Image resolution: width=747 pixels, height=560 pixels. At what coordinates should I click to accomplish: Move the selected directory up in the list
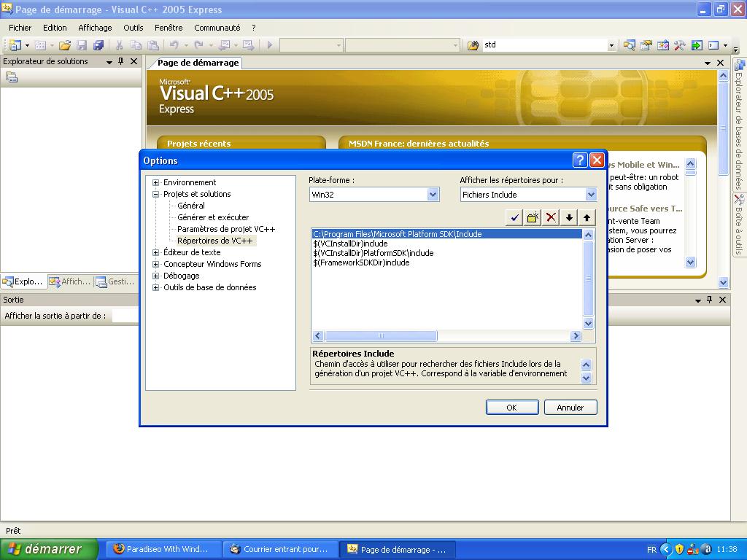tap(587, 217)
